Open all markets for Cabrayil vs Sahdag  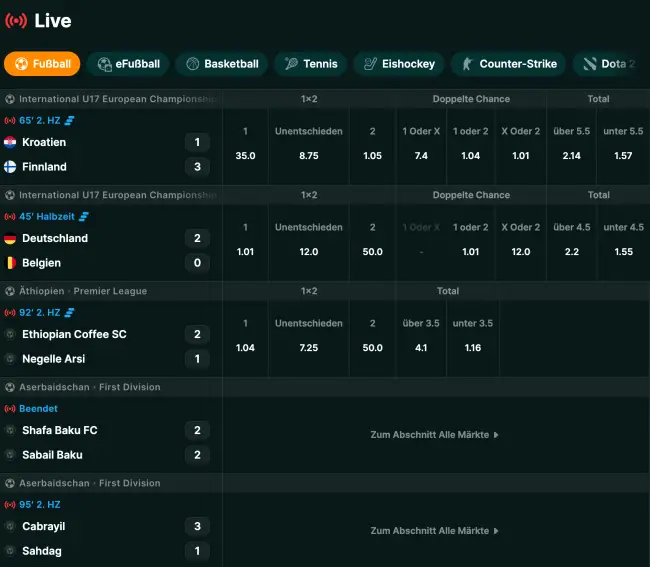(434, 531)
